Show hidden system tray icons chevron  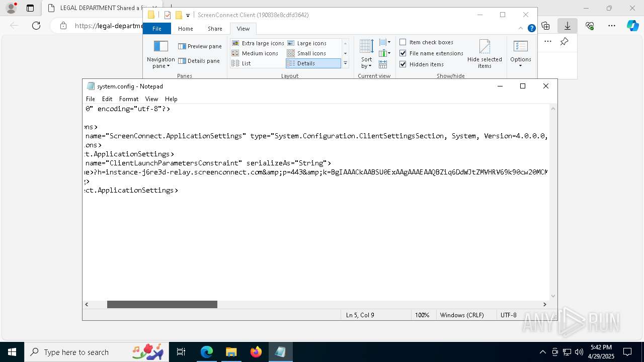(542, 352)
